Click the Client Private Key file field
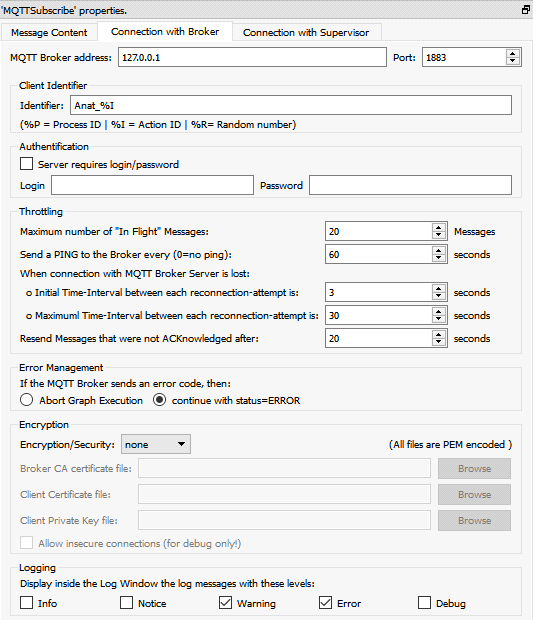 click(284, 520)
